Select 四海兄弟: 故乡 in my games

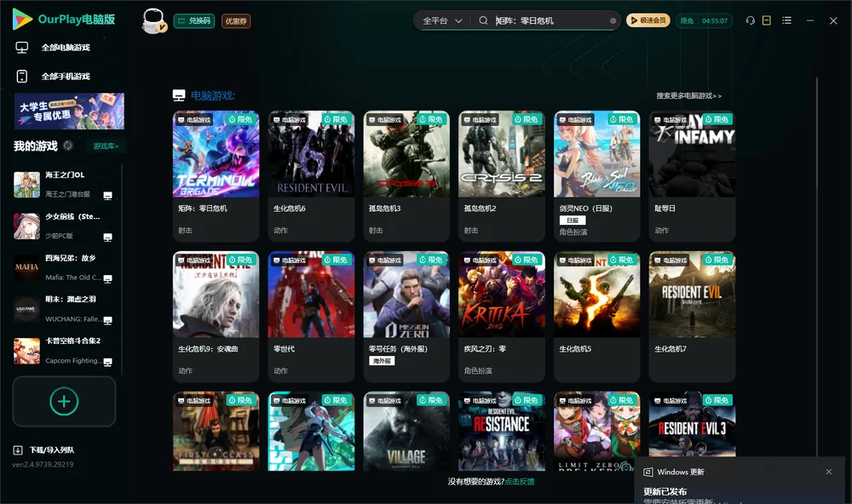coord(63,267)
